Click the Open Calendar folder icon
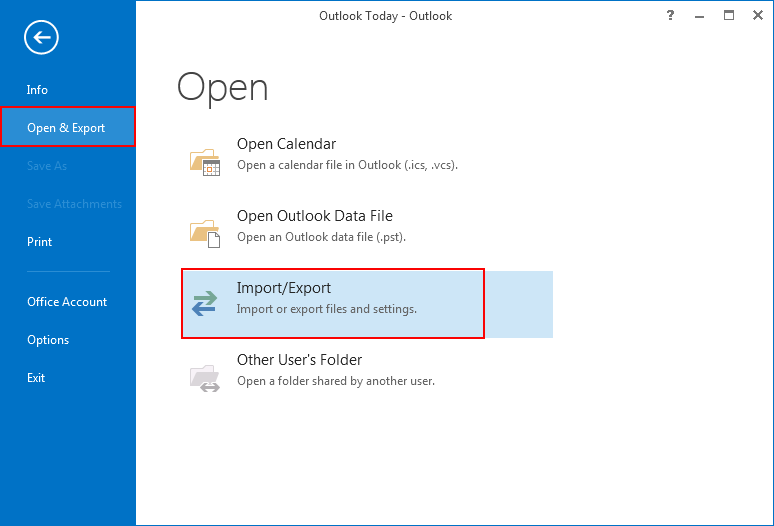The width and height of the screenshot is (774, 526). 205,162
